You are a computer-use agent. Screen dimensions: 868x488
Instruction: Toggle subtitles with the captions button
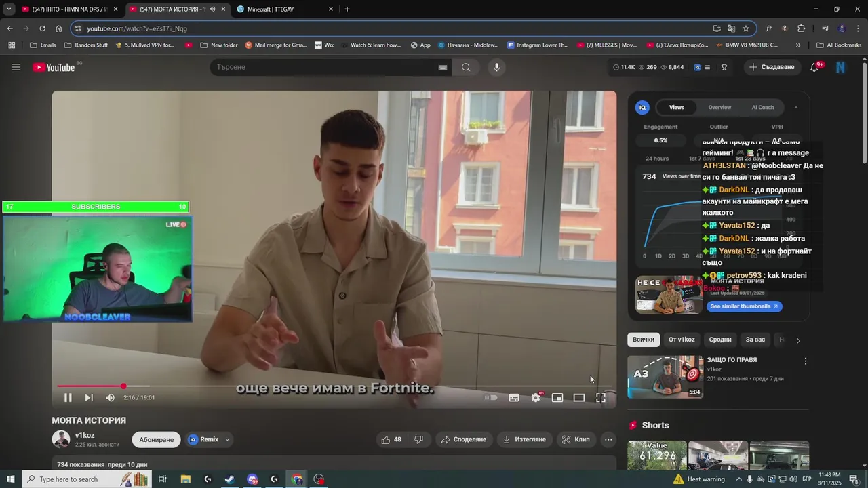[x=514, y=398]
